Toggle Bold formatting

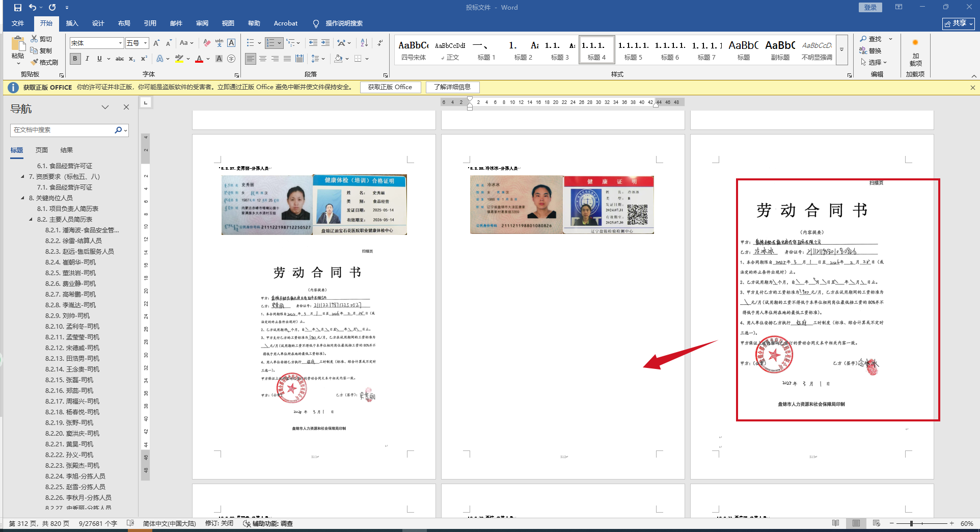(75, 59)
